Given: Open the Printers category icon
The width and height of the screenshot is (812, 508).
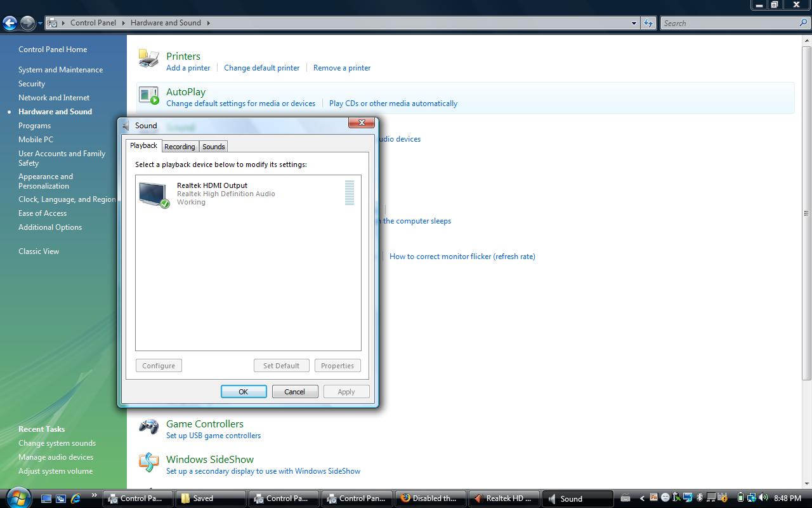Looking at the screenshot, I should click(x=148, y=58).
